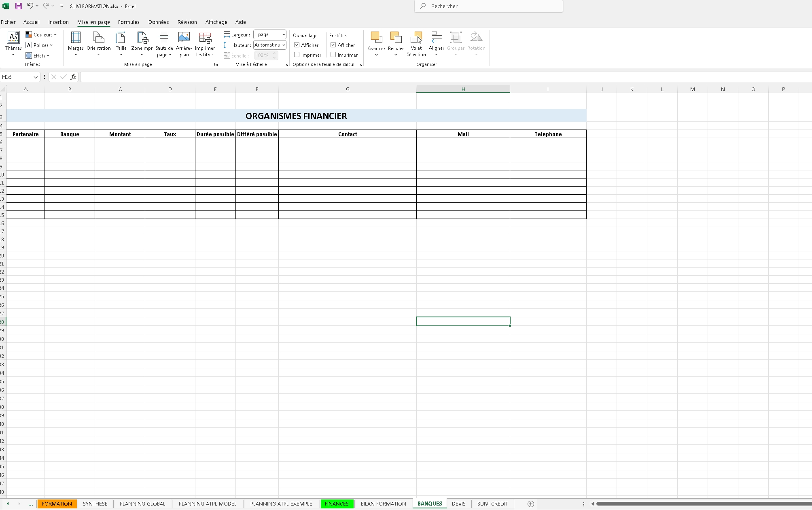This screenshot has height=510, width=812.
Task: Toggle Quadrillage Afficher checkbox
Action: coord(297,45)
